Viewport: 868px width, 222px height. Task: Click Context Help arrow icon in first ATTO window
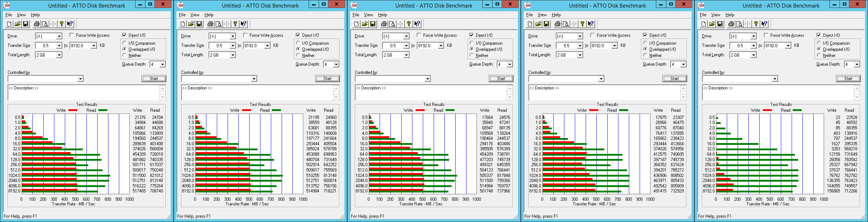[x=70, y=24]
